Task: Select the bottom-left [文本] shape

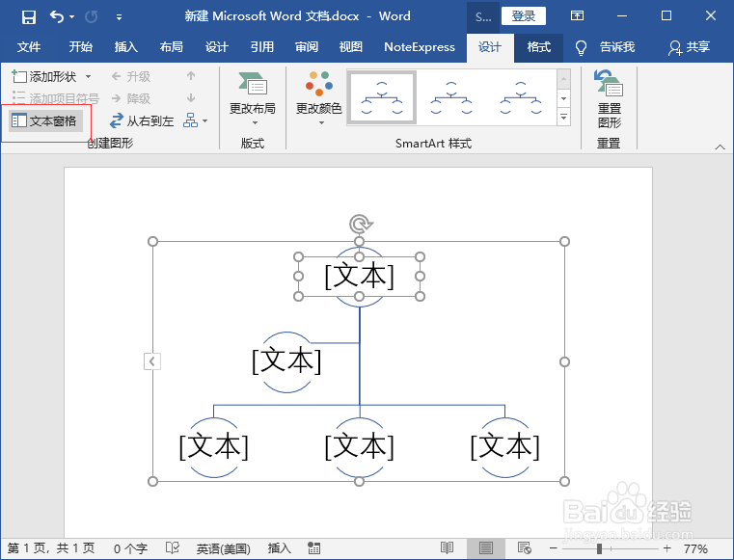Action: [213, 447]
